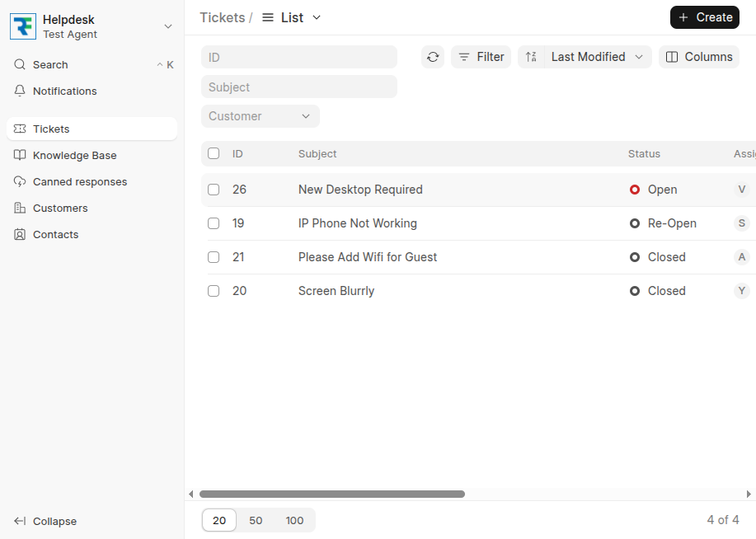Focus the ID filter field

[x=299, y=58]
